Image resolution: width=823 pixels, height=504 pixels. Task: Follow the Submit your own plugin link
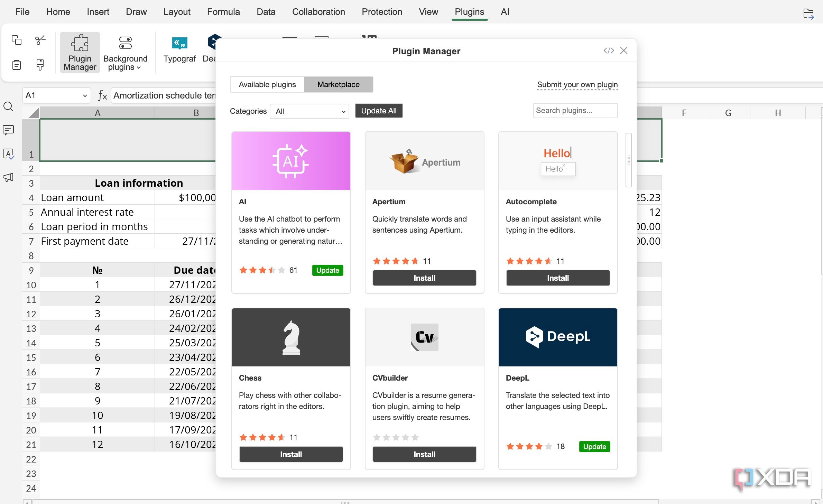pyautogui.click(x=577, y=85)
